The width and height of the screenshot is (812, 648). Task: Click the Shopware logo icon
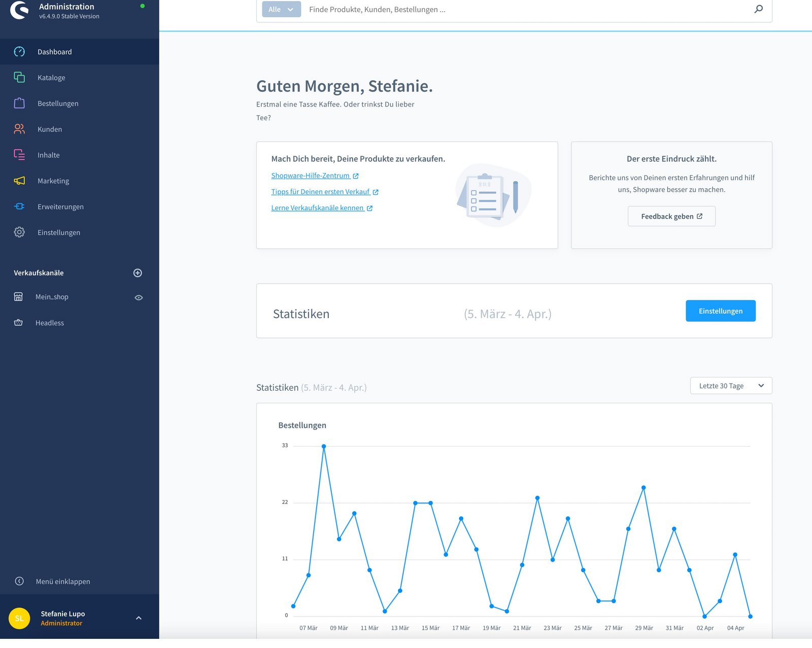19,10
